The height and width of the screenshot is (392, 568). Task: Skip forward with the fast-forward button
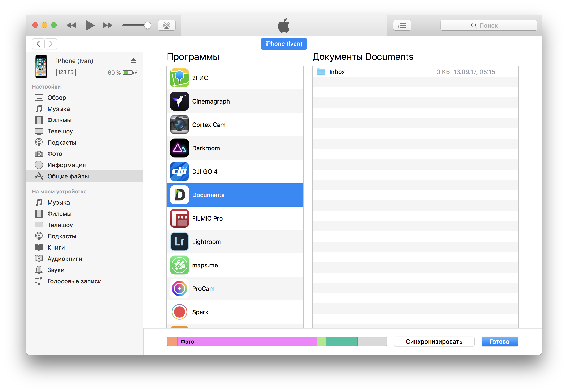point(107,25)
